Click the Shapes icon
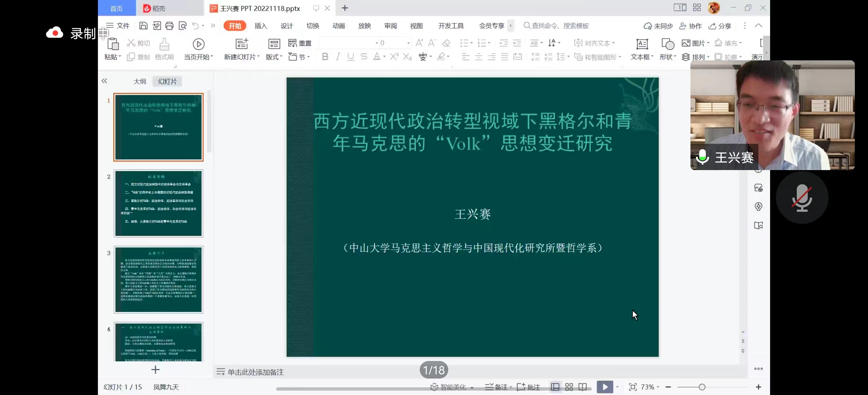The width and height of the screenshot is (868, 395). tap(667, 44)
